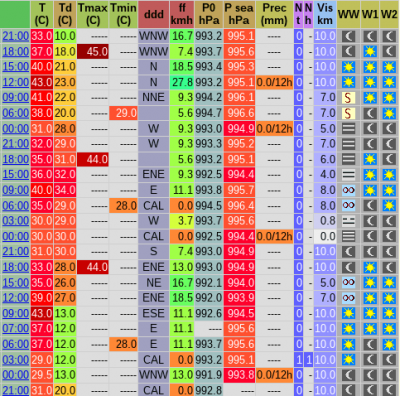
Task: Click the dust storm symbol in the 41.0°C row
Action: [348, 98]
